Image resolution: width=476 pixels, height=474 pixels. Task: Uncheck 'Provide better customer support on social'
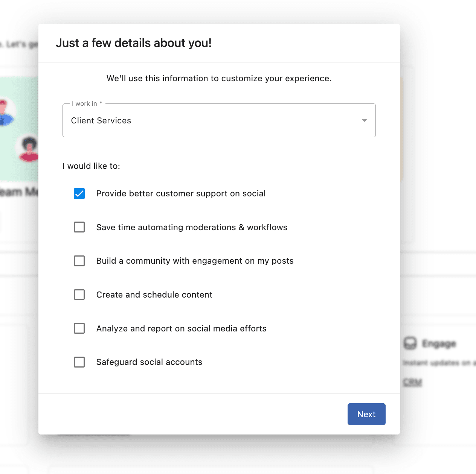79,193
